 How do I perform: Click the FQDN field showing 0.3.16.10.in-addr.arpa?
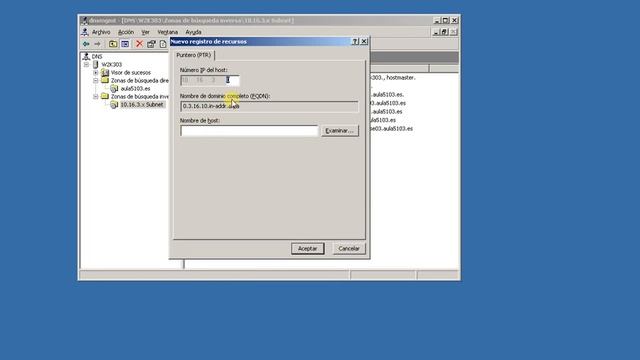(x=269, y=106)
